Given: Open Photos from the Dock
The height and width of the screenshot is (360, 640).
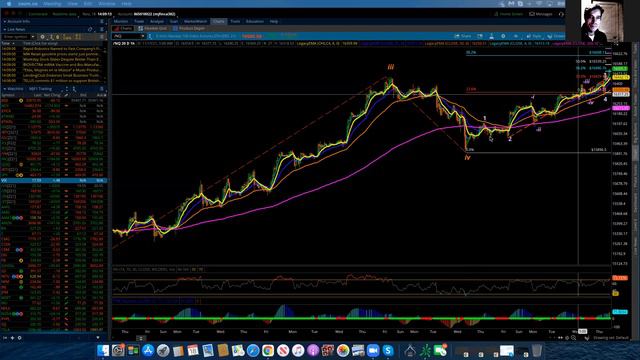Looking at the screenshot, I should tap(343, 350).
